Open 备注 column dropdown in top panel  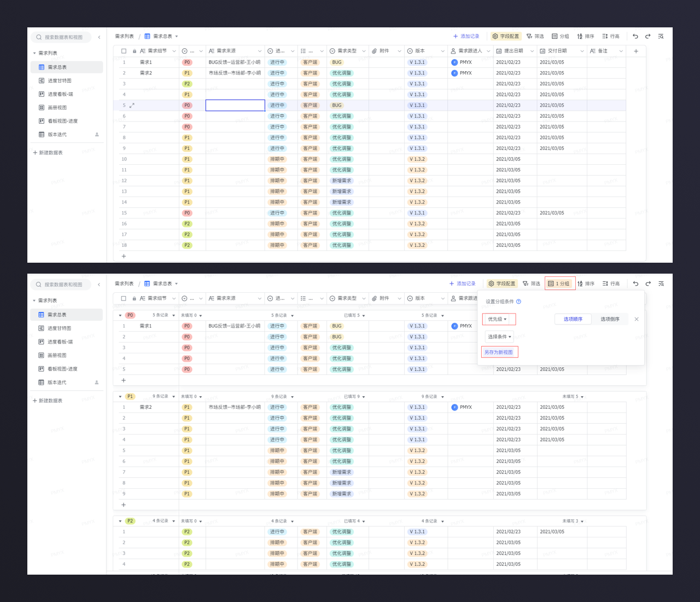click(621, 51)
